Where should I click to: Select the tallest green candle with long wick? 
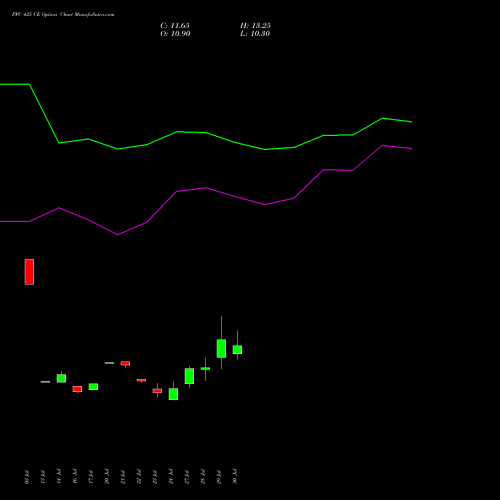221,348
